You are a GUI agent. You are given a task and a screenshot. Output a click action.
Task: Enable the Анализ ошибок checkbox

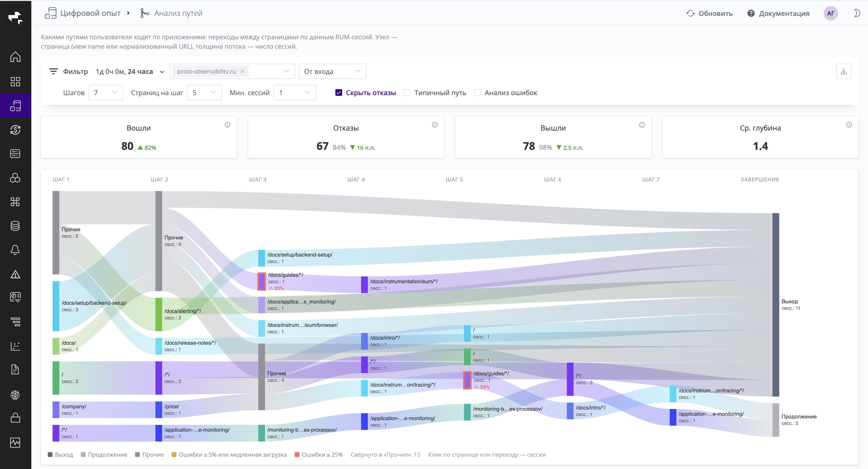click(477, 92)
